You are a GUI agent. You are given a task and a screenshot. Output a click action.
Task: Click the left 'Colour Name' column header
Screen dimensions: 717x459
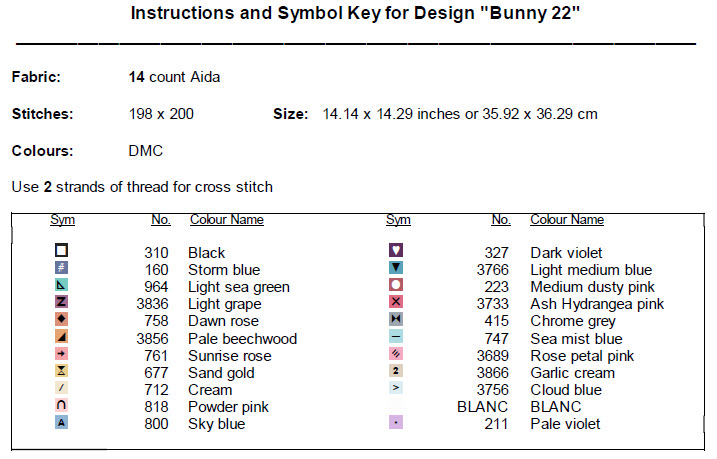[x=225, y=220]
